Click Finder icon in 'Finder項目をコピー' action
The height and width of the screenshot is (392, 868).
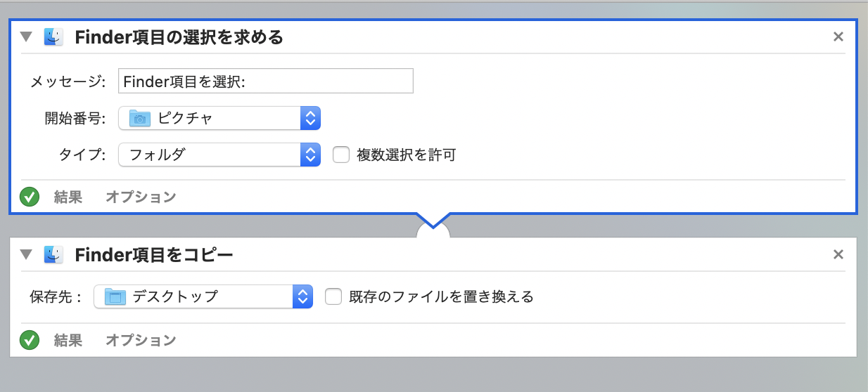coord(53,254)
